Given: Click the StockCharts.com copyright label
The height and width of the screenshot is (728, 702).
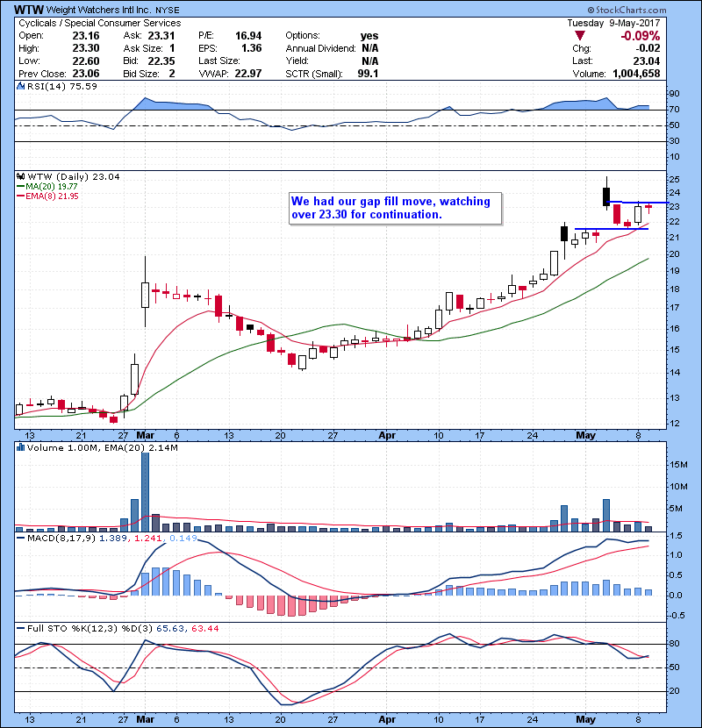Looking at the screenshot, I should pos(627,10).
